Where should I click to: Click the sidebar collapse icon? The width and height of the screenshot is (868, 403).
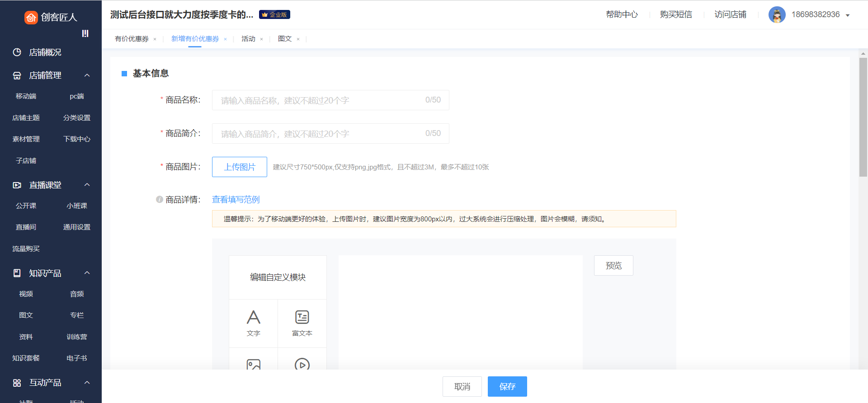coord(85,33)
